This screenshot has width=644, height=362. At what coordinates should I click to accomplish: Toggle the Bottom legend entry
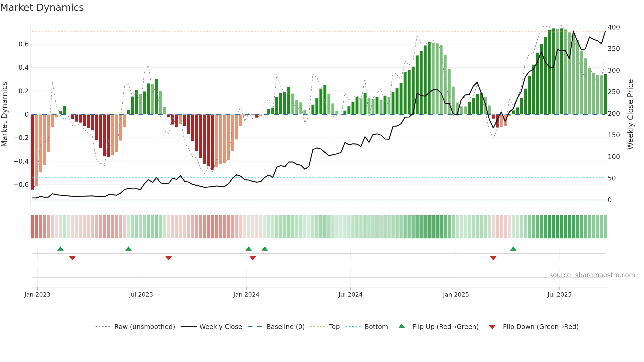coord(367,327)
